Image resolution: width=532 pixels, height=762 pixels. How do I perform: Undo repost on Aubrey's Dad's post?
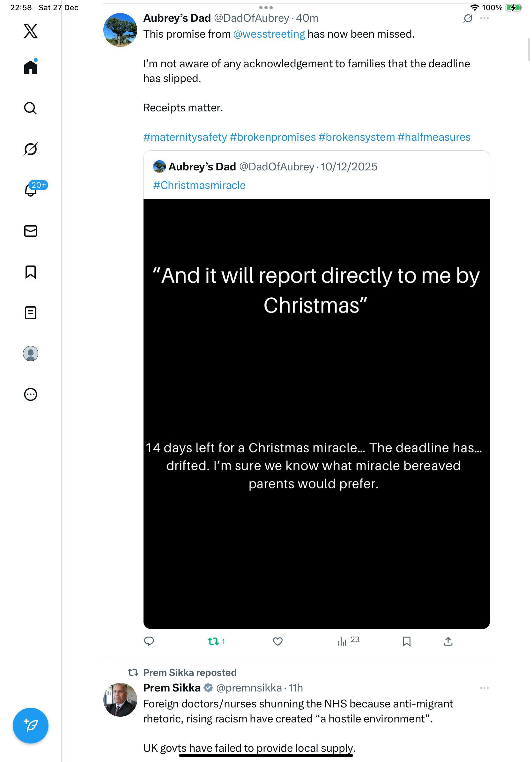213,641
